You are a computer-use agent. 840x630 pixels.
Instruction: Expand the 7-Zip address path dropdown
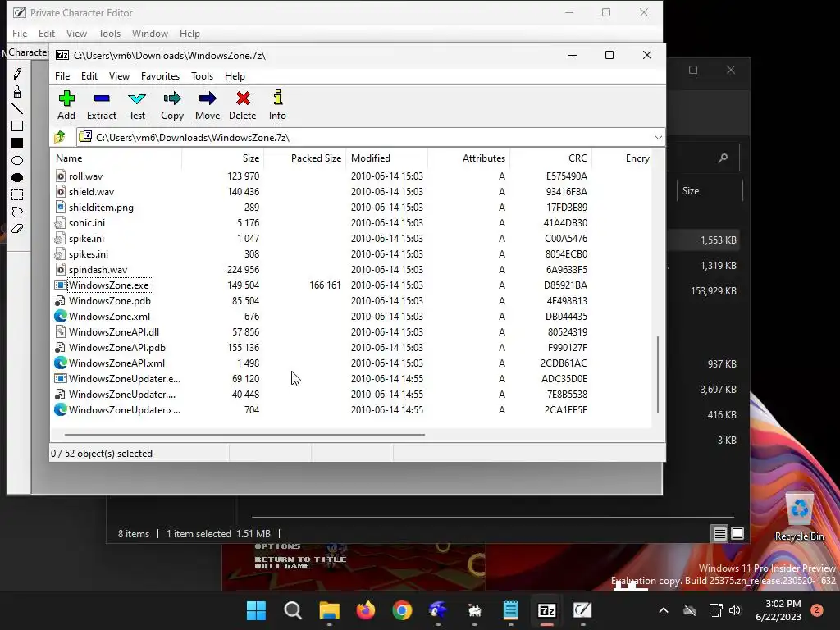[659, 138]
